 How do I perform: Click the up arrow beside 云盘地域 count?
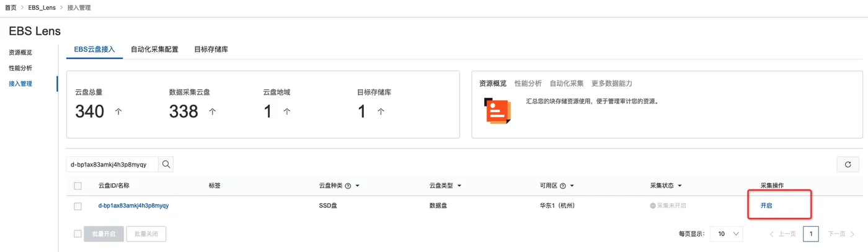tap(286, 112)
